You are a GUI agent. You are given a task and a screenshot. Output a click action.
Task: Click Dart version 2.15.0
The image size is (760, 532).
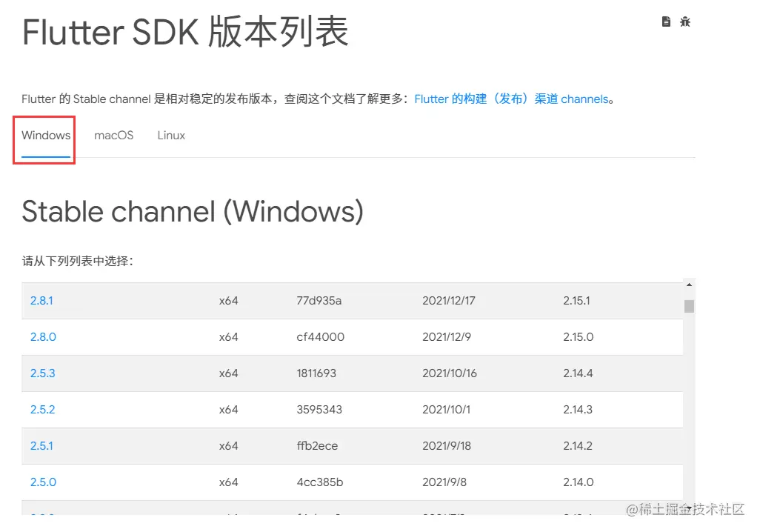point(578,337)
